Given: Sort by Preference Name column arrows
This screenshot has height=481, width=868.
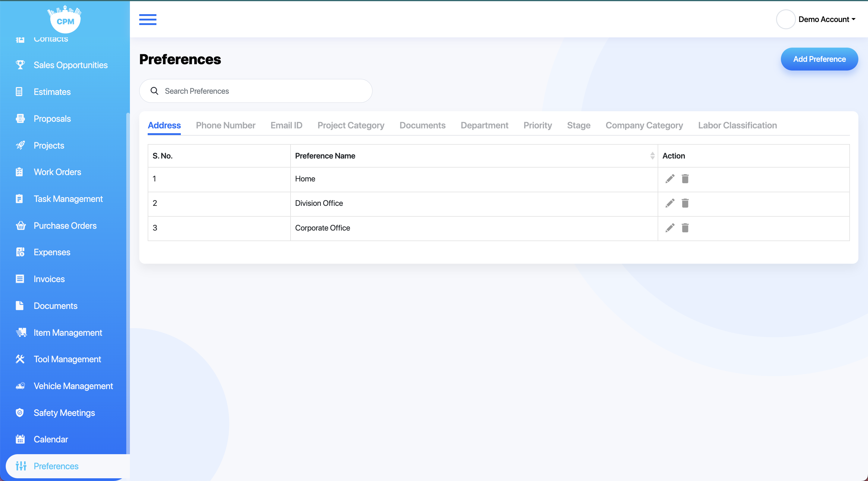Looking at the screenshot, I should coord(652,156).
